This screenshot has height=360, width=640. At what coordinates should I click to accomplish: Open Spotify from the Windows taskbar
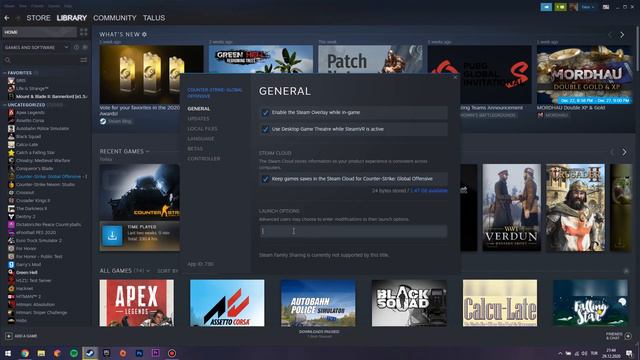pyautogui.click(x=74, y=353)
